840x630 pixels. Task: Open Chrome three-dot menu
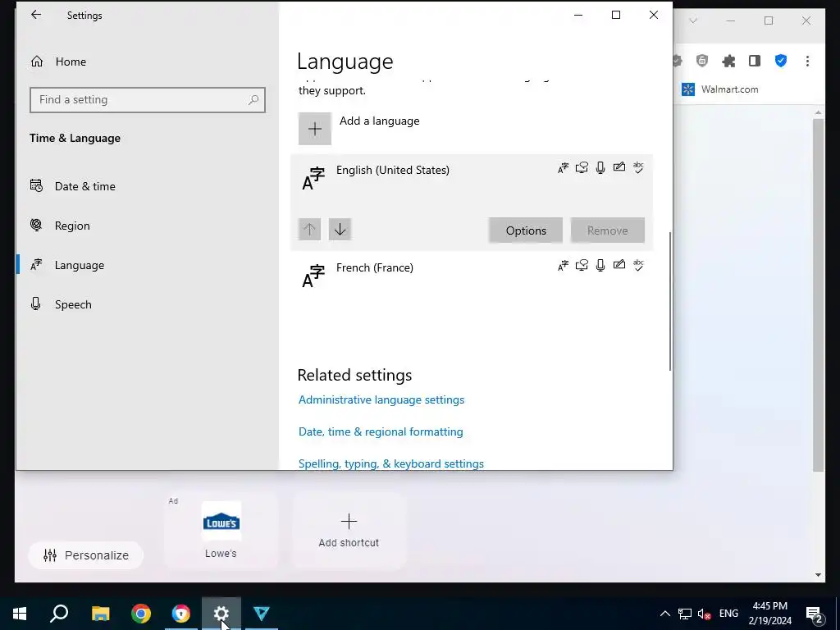[807, 61]
